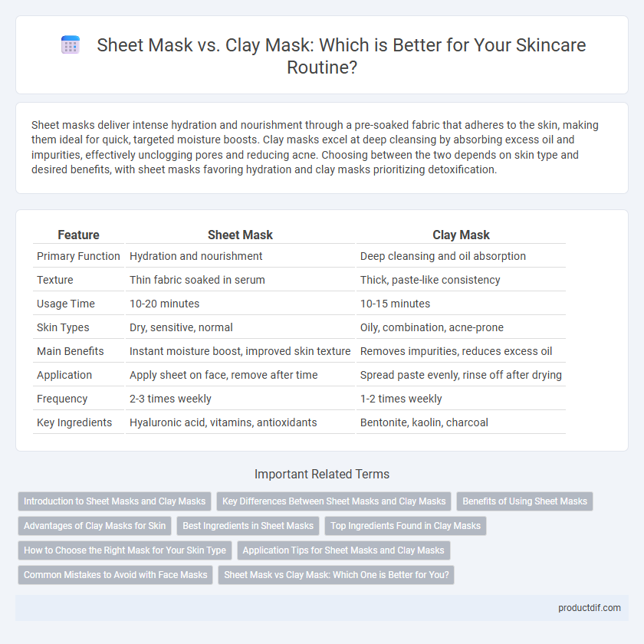Open Introduction to Sheet Masks and Clay Masks
Screen dimensions: 644x644
click(x=114, y=501)
